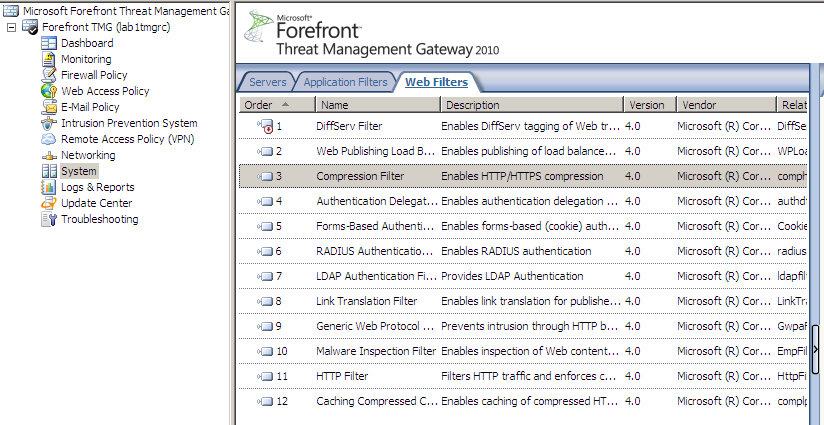Click the System node icon

(49, 171)
